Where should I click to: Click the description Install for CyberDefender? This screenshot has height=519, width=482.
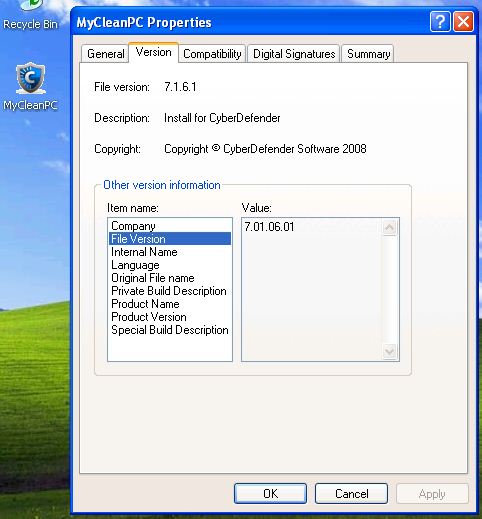click(222, 118)
